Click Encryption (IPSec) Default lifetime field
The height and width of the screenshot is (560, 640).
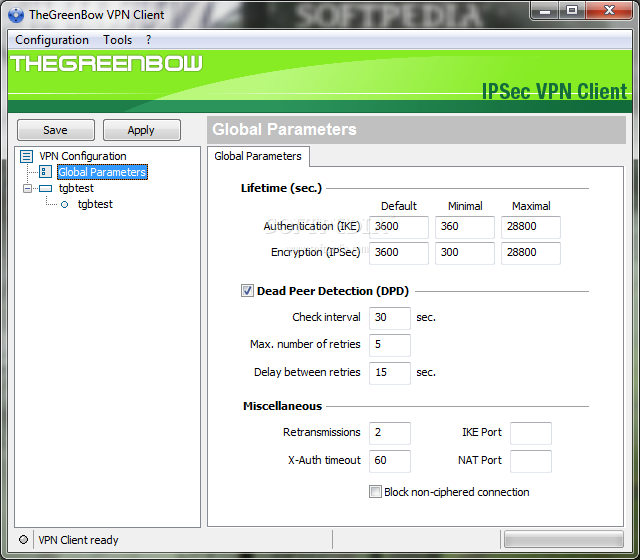point(399,253)
